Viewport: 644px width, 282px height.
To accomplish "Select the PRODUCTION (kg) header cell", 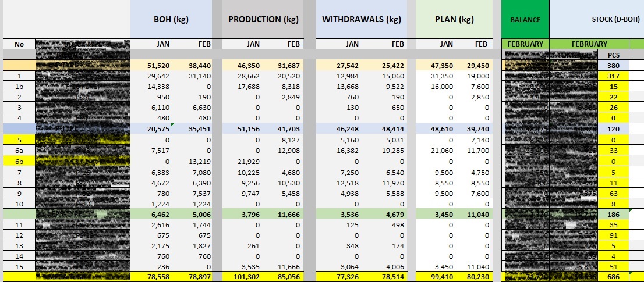I will 263,19.
